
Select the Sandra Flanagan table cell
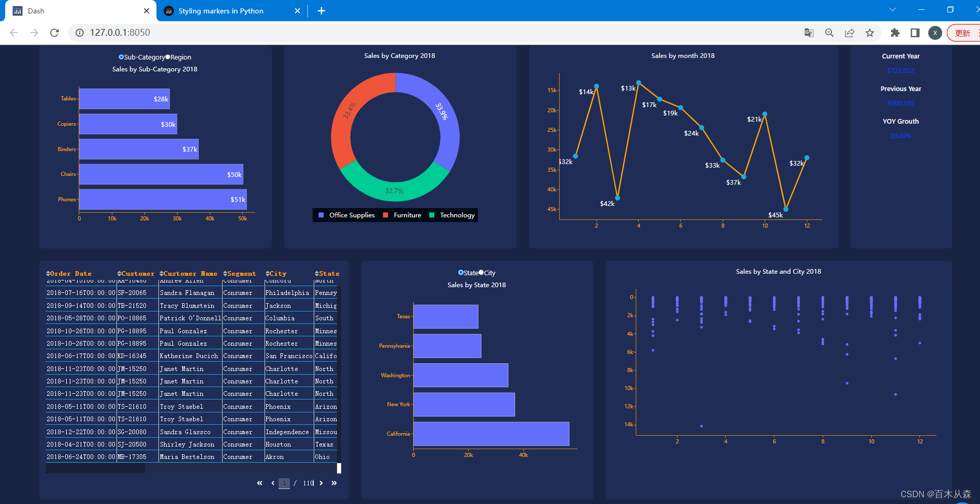point(191,293)
